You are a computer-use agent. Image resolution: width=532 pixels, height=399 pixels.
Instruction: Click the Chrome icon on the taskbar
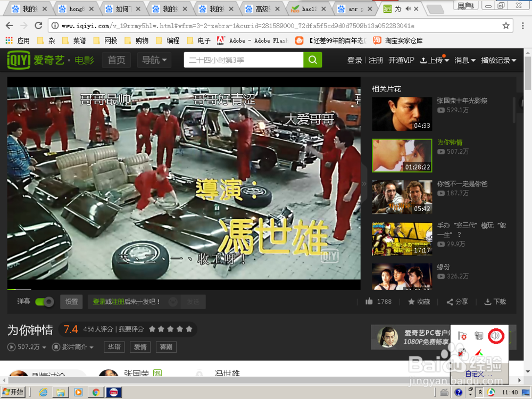(x=96, y=392)
